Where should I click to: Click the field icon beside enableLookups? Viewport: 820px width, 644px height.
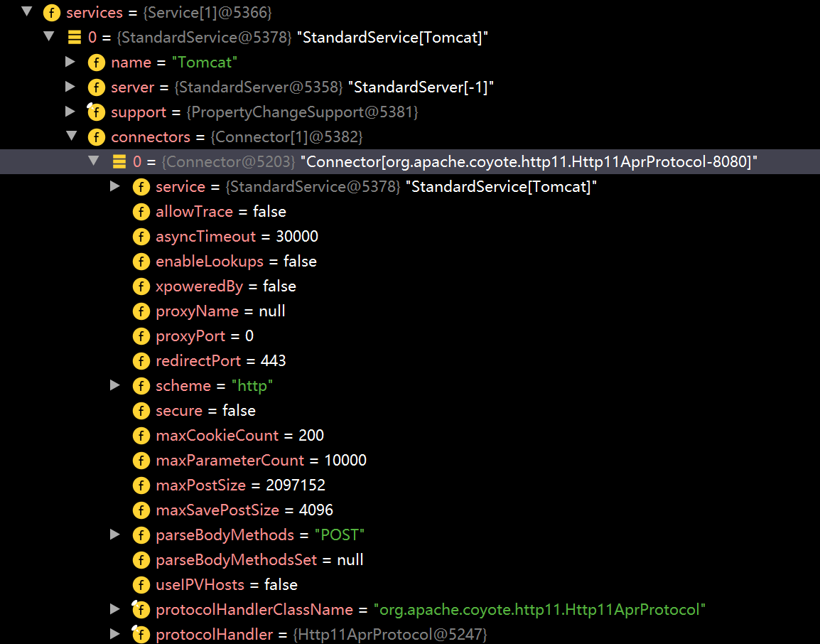(x=141, y=261)
